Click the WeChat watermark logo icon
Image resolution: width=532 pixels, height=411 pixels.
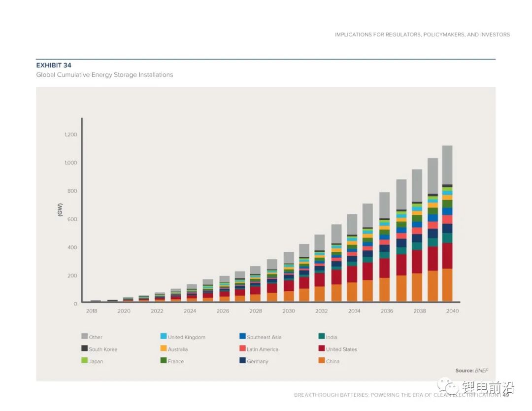(448, 386)
